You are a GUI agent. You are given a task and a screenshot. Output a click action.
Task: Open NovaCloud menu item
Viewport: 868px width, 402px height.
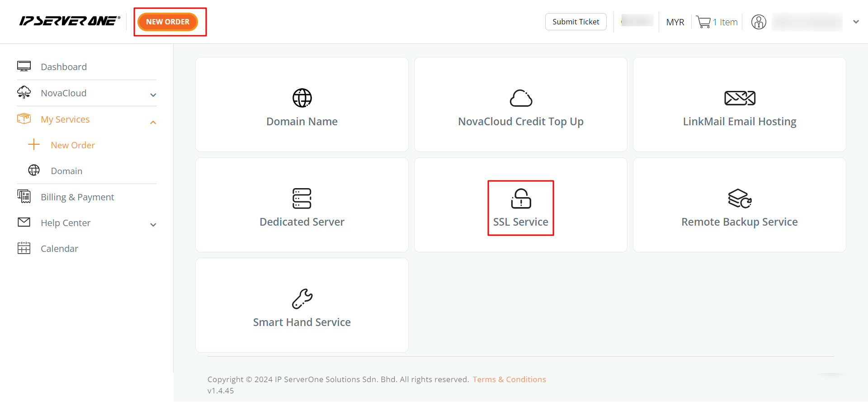pos(63,93)
